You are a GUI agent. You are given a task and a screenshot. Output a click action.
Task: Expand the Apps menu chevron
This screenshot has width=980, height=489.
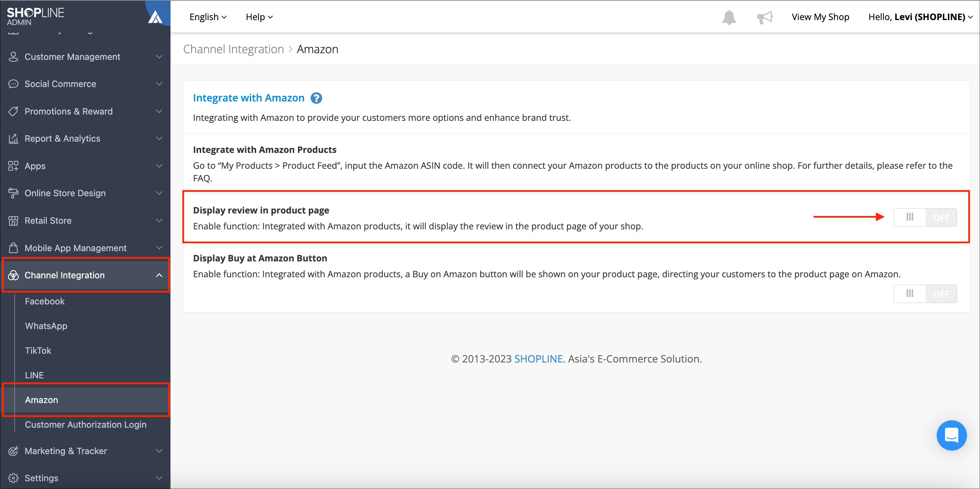[x=159, y=166]
